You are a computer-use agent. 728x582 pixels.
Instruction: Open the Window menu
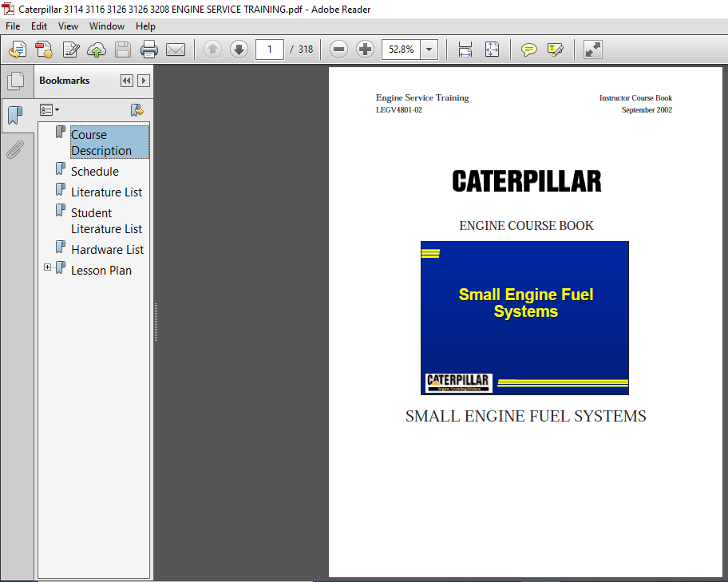[x=107, y=26]
